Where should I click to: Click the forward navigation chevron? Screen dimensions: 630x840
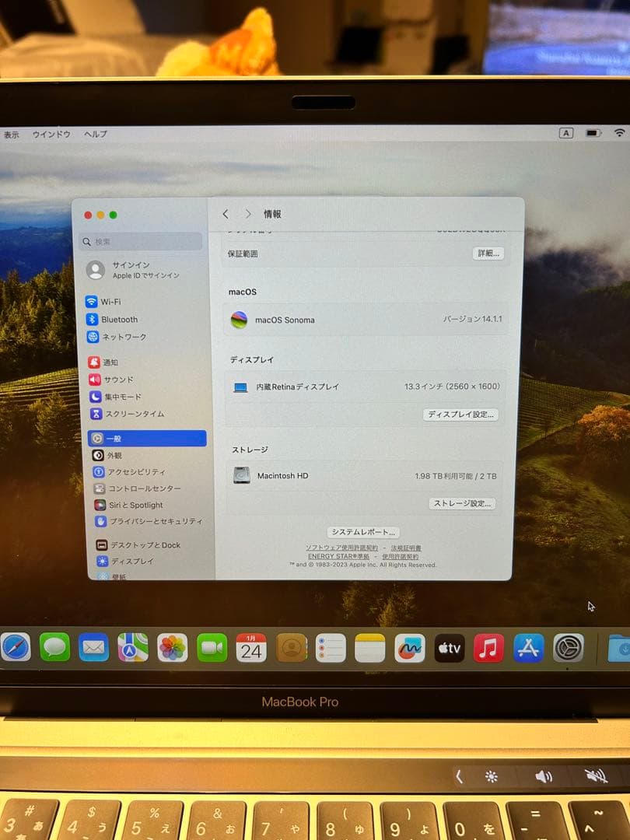coord(247,214)
